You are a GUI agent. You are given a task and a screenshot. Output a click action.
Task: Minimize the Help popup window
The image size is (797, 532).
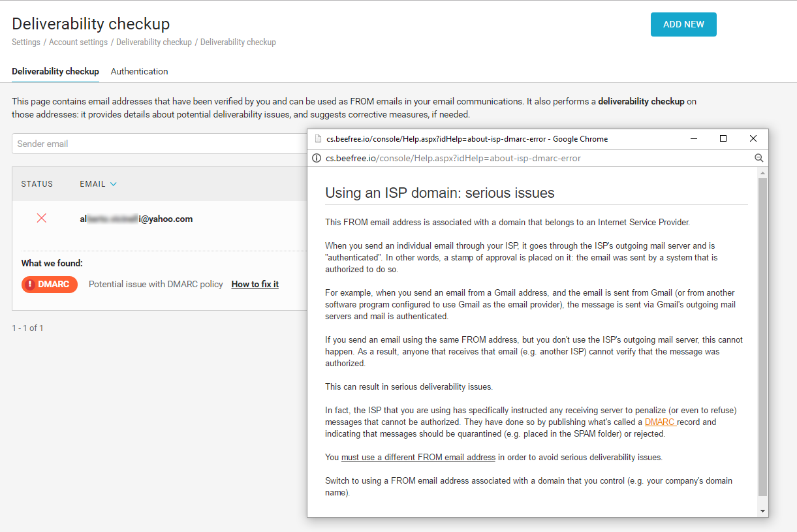[x=694, y=138]
